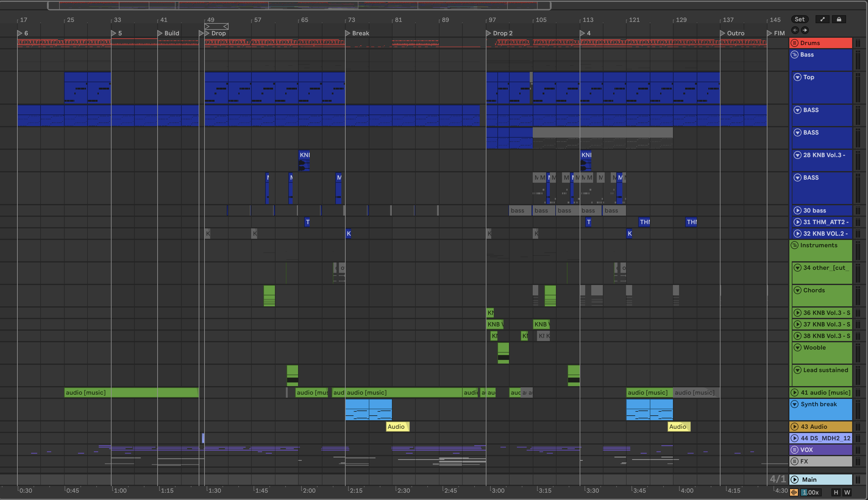
Task: Click the H optimize height button
Action: [x=836, y=492]
